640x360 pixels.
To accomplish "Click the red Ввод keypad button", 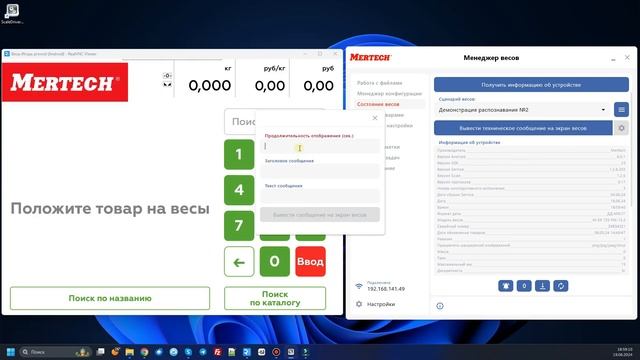I will pyautogui.click(x=311, y=262).
